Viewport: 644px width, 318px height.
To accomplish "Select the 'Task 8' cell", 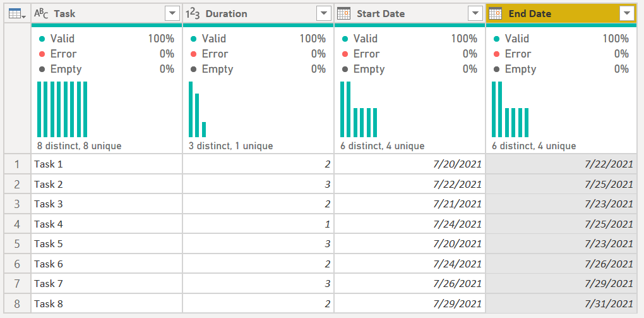I will click(x=107, y=303).
